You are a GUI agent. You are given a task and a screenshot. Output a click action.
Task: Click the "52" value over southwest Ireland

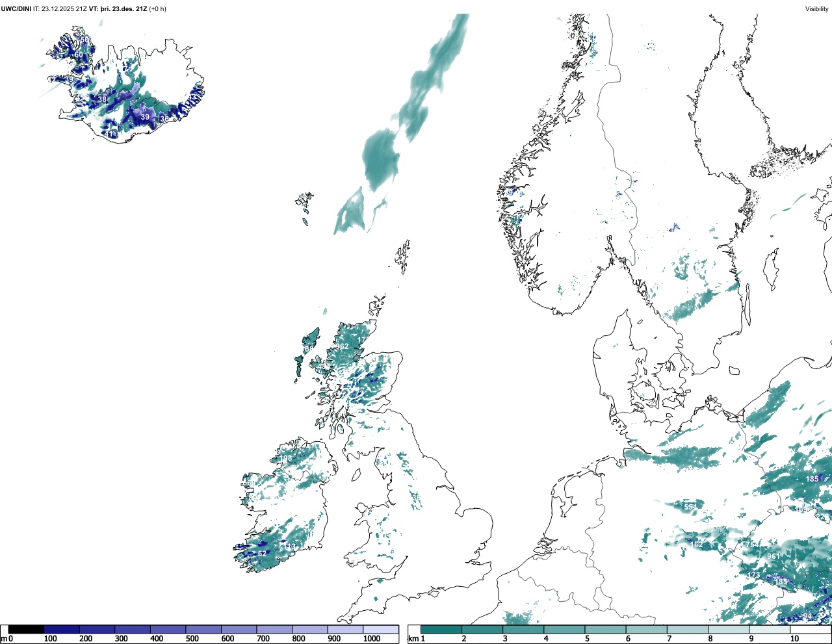coord(262,554)
